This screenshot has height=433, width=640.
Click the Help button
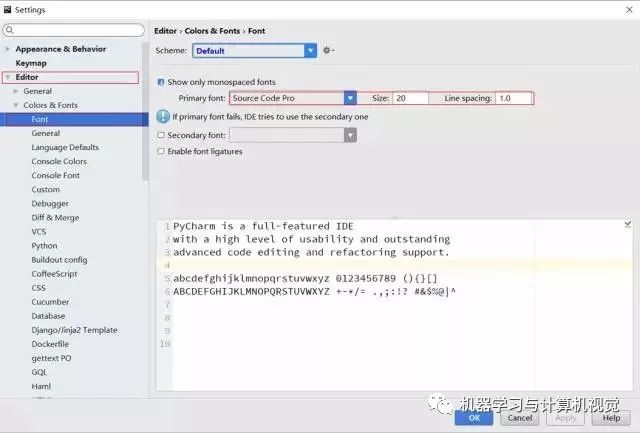click(x=611, y=418)
